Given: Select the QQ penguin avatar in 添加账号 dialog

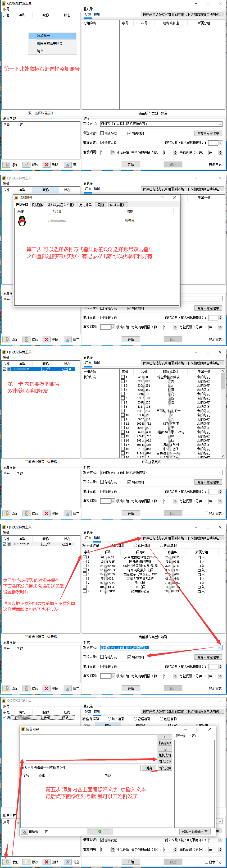Looking at the screenshot, I should [x=22, y=221].
